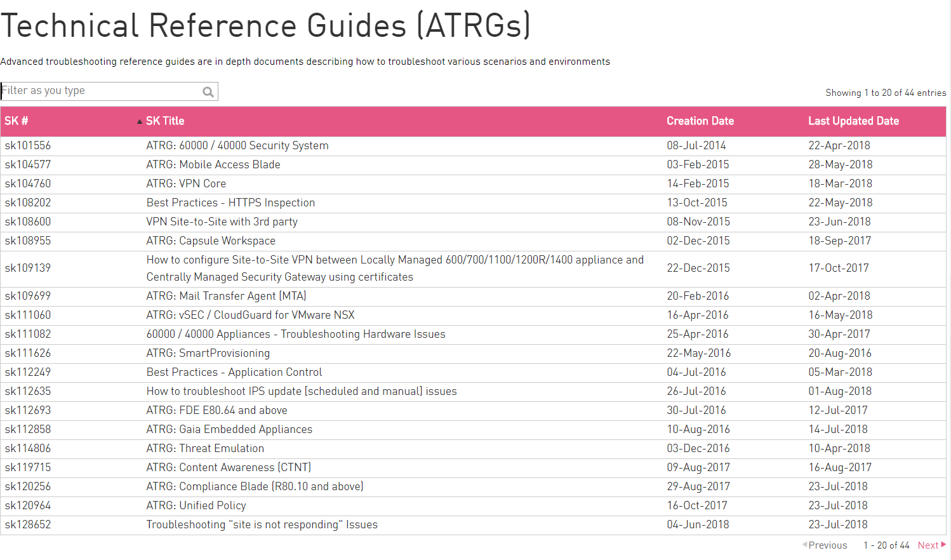Open IPS update troubleshooting article
Screen dimensions: 951x560
[x=302, y=391]
